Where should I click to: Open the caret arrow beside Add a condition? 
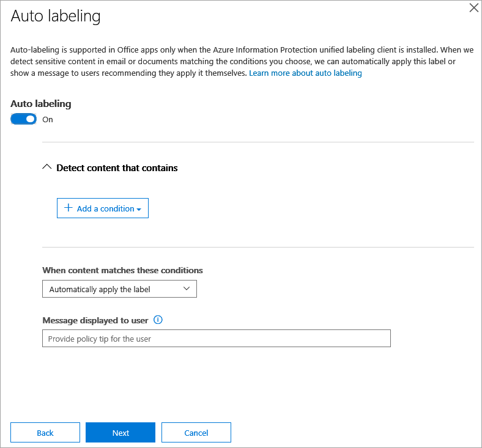139,210
